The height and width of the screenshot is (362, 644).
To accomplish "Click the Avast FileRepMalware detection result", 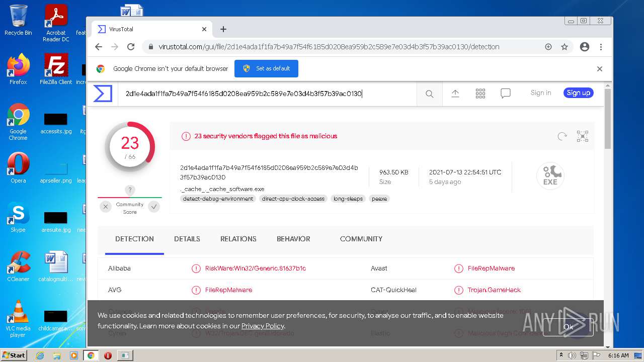I will pyautogui.click(x=491, y=268).
